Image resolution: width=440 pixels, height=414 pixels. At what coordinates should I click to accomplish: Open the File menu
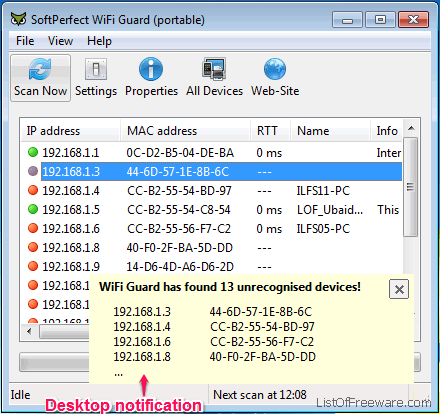25,41
